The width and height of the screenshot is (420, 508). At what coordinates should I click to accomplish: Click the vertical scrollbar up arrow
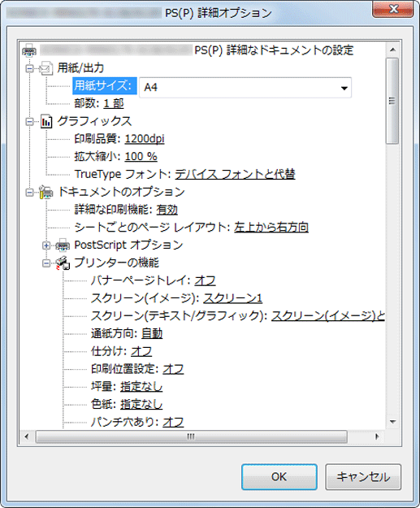tap(393, 50)
